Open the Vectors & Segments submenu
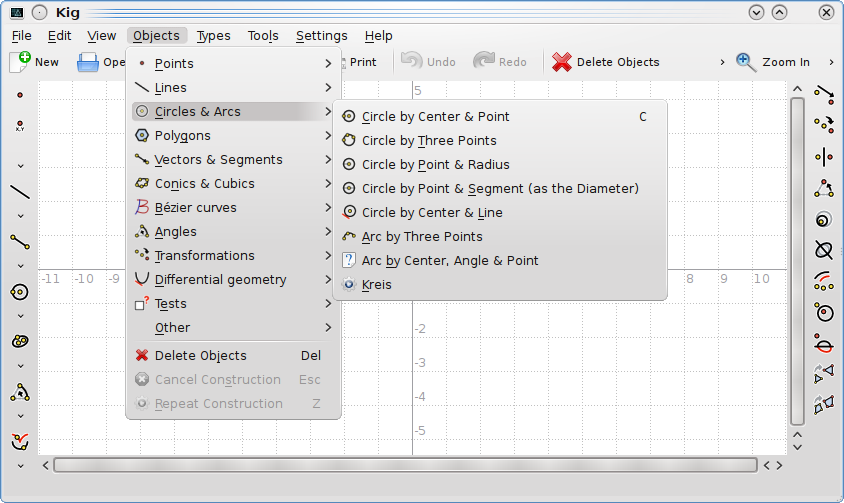Image resolution: width=844 pixels, height=503 pixels. click(233, 159)
